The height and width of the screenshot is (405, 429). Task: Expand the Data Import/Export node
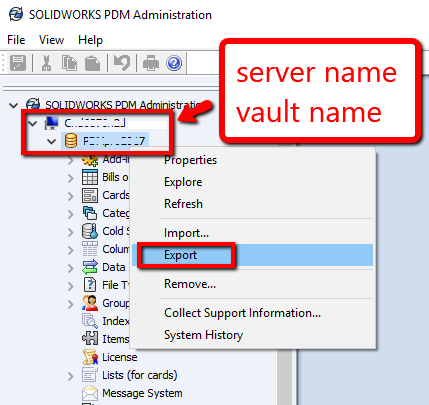tap(70, 268)
